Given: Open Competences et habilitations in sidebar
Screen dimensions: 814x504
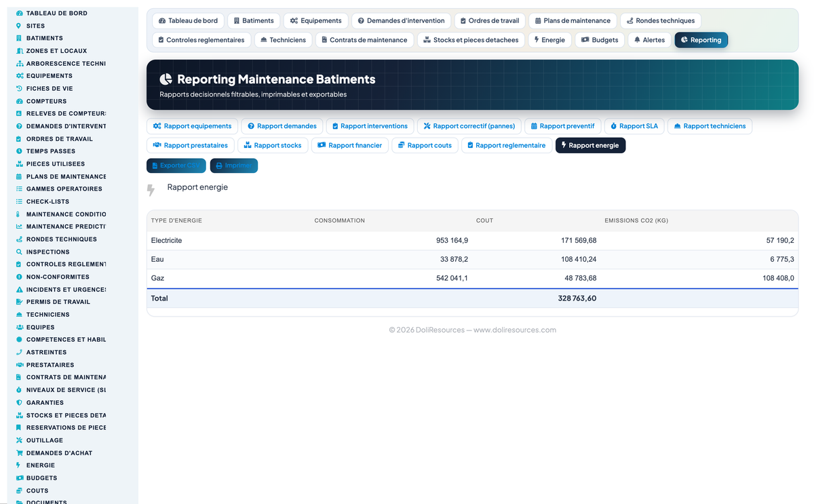Looking at the screenshot, I should [66, 339].
